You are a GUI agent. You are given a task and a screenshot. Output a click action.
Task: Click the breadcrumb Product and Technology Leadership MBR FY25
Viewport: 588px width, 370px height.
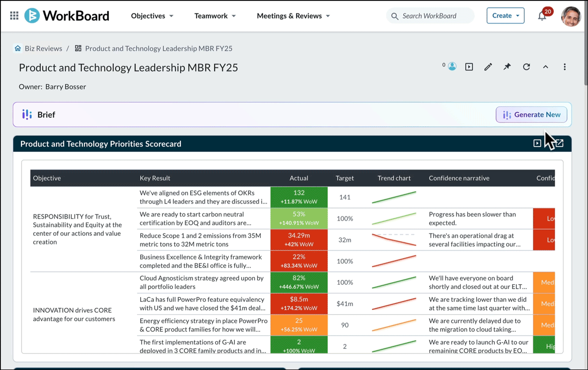[x=159, y=49]
